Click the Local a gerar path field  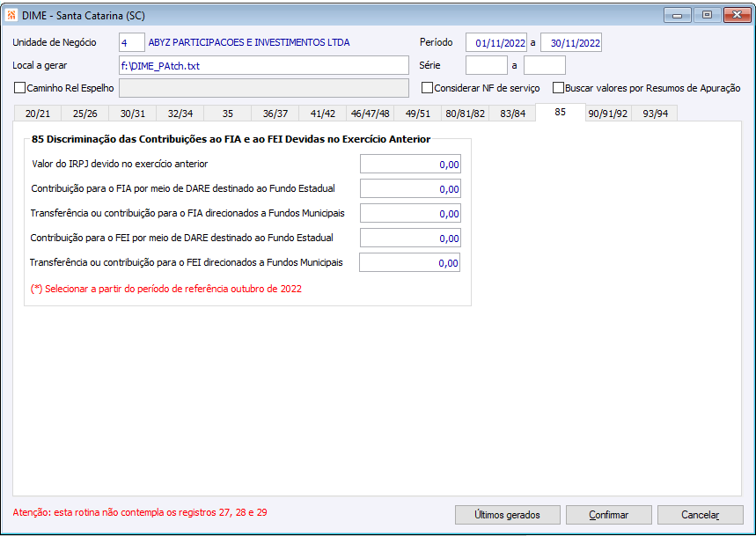click(264, 65)
